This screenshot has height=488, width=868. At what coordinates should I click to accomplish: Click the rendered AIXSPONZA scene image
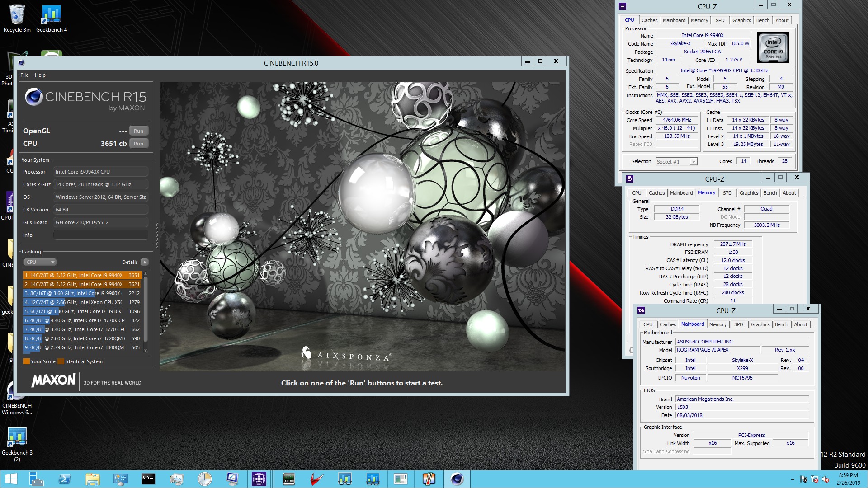pyautogui.click(x=362, y=226)
